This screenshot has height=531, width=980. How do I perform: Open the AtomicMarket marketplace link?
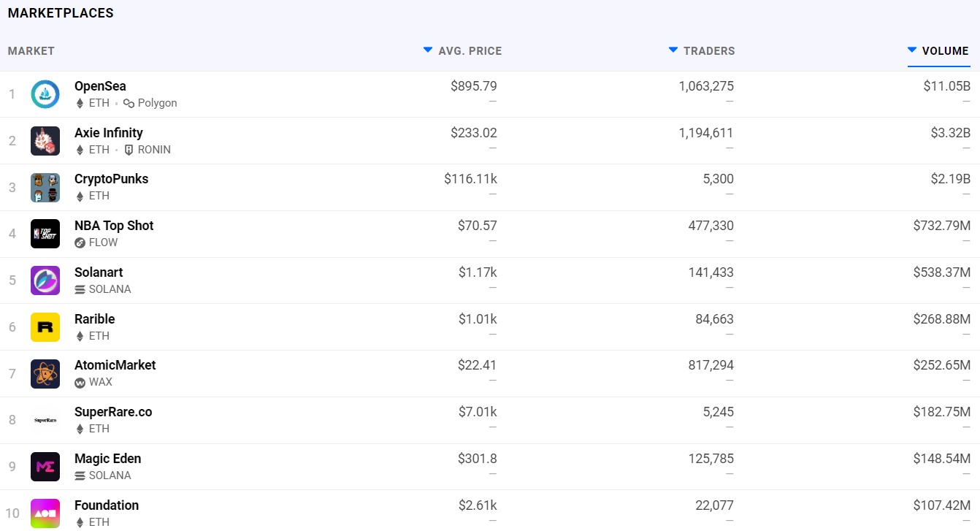[115, 365]
